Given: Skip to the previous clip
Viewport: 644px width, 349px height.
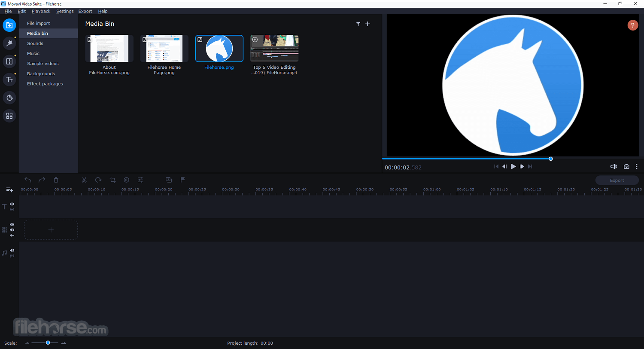Looking at the screenshot, I should point(496,167).
